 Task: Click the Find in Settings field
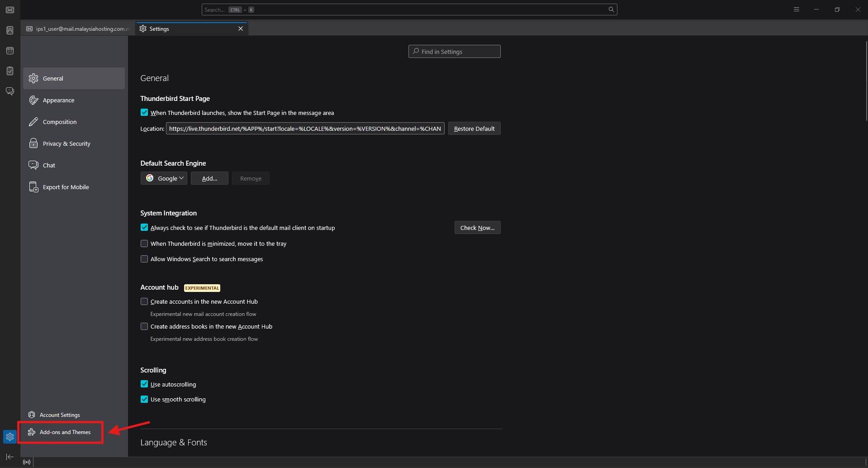(454, 52)
